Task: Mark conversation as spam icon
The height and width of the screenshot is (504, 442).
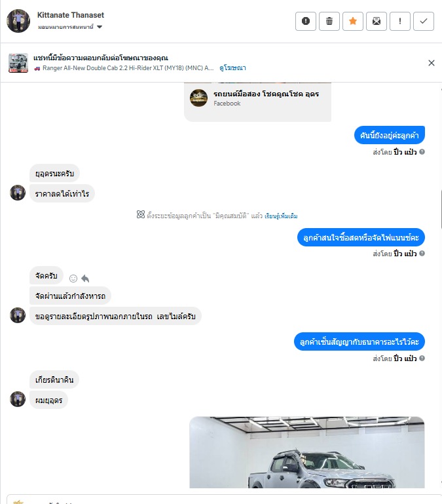Action: [306, 21]
